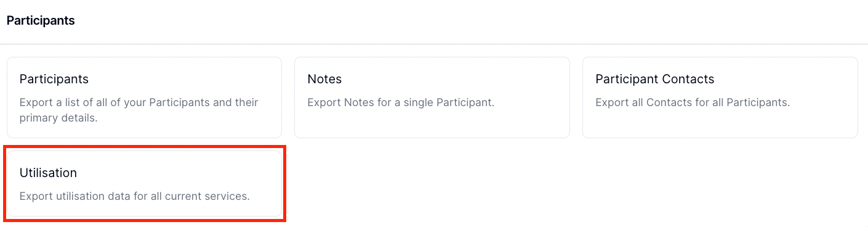The height and width of the screenshot is (227, 868).
Task: Click "Export utilisation data for all current services."
Action: pos(134,196)
